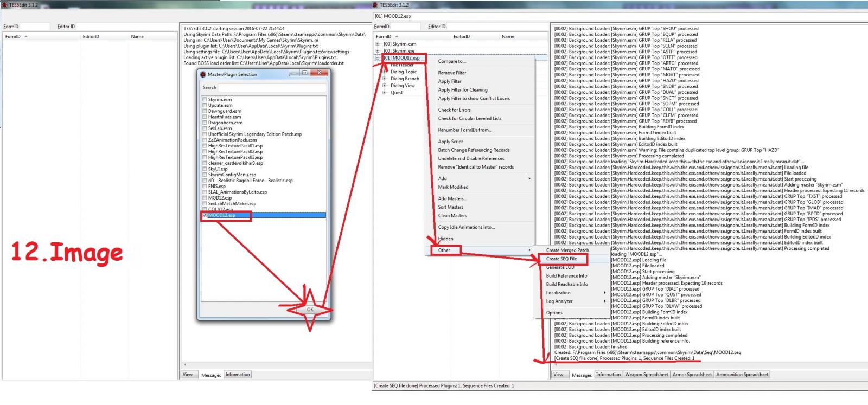868x405 pixels.
Task: Toggle the SkyUI.esp plugin checkbox
Action: 205,169
